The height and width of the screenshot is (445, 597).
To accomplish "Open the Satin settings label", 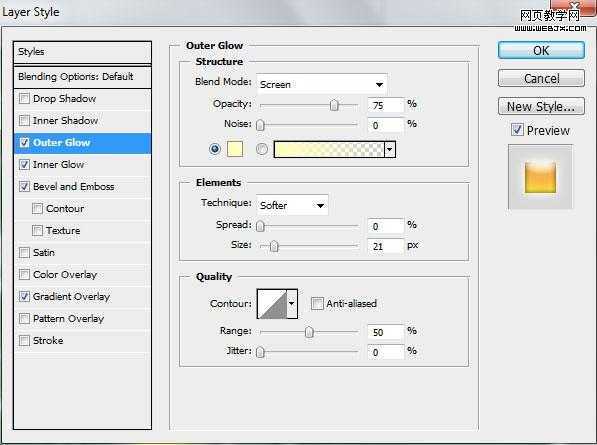I will click(x=44, y=252).
